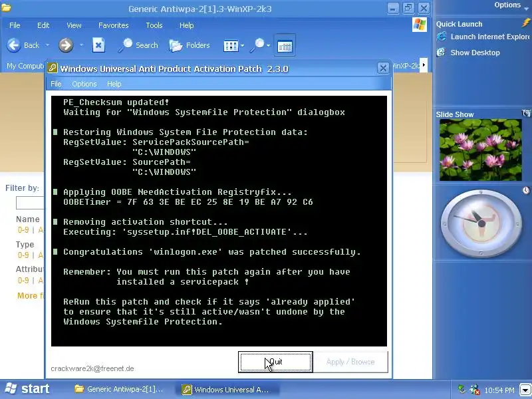Viewport: 532px width, 399px height.
Task: Click the small clock icon above analog clock
Action: pyautogui.click(x=526, y=190)
